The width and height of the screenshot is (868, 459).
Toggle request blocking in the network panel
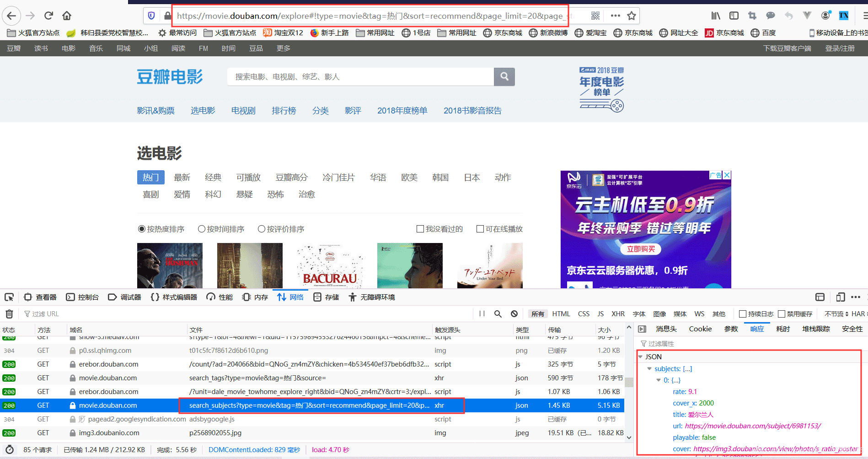pos(514,313)
